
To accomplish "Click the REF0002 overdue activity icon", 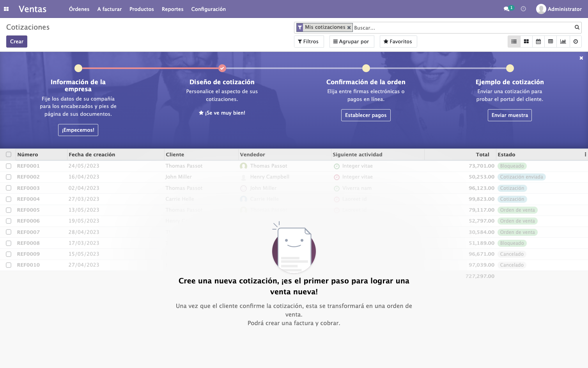I will click(337, 177).
